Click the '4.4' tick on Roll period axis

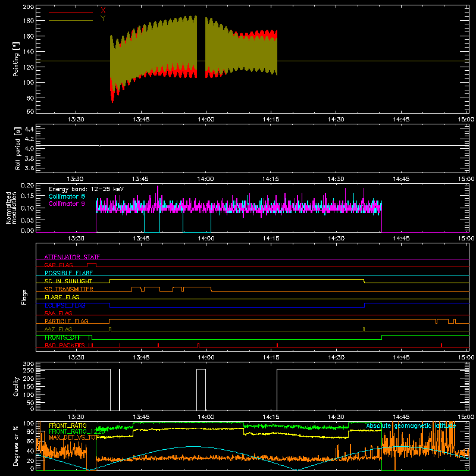coord(29,129)
